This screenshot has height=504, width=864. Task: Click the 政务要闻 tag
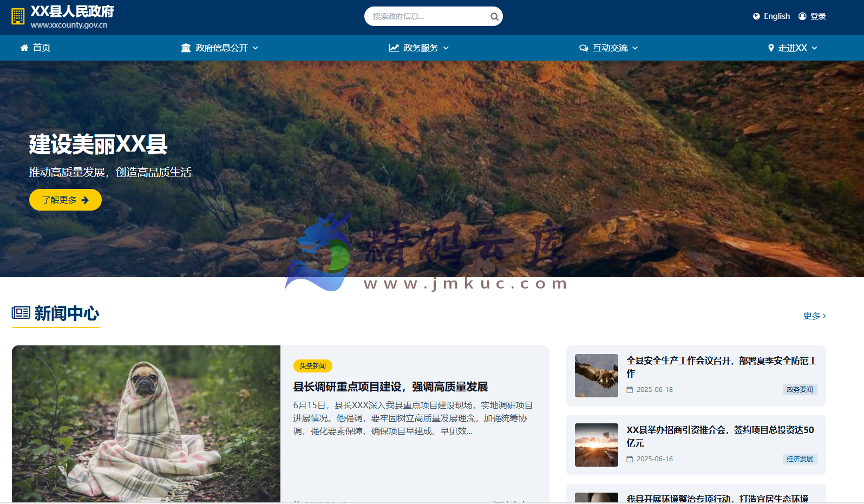(800, 390)
